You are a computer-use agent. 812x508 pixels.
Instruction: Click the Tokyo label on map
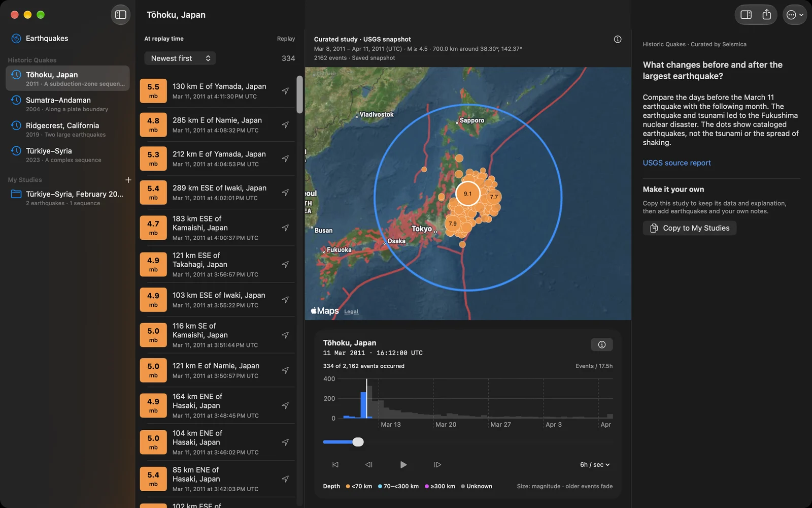422,229
